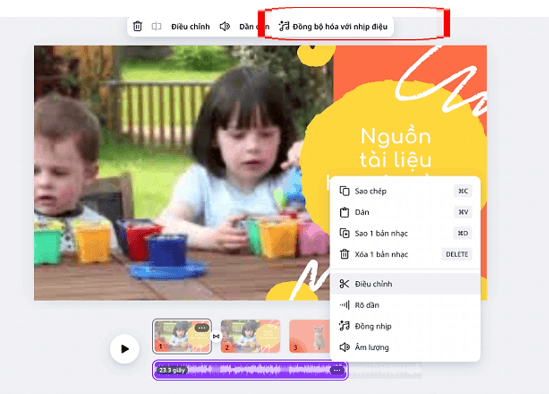Open the audio track three-dot menu
This screenshot has width=549, height=394.
click(x=337, y=370)
